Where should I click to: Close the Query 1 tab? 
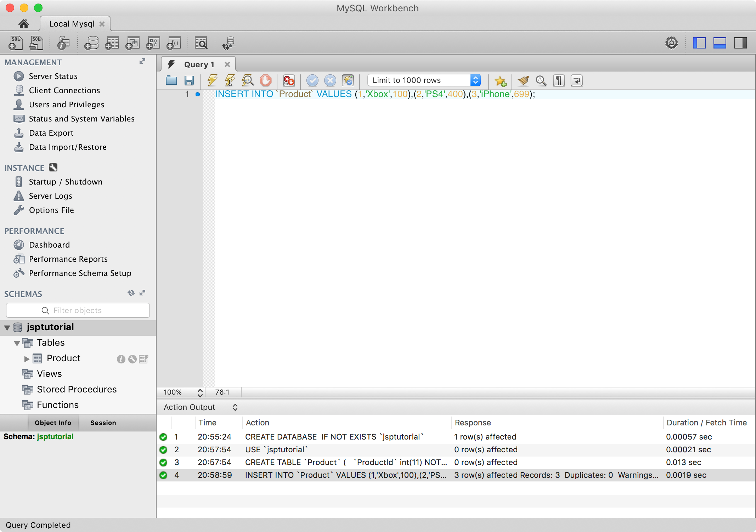227,64
